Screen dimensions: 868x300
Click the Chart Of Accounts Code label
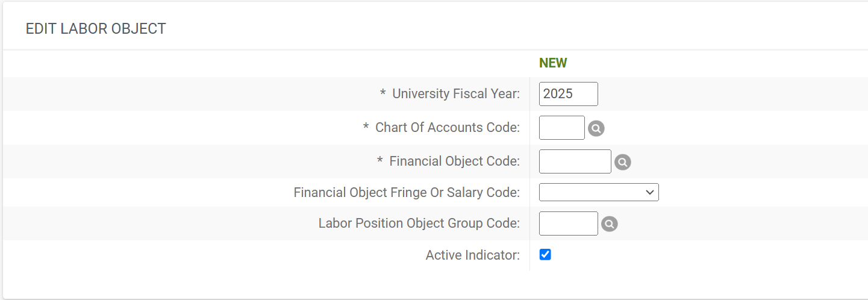447,128
